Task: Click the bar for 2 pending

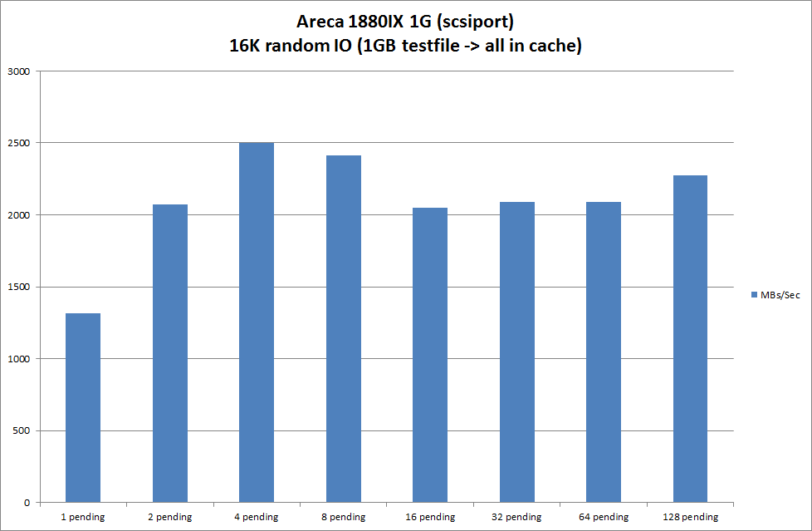Action: point(170,353)
